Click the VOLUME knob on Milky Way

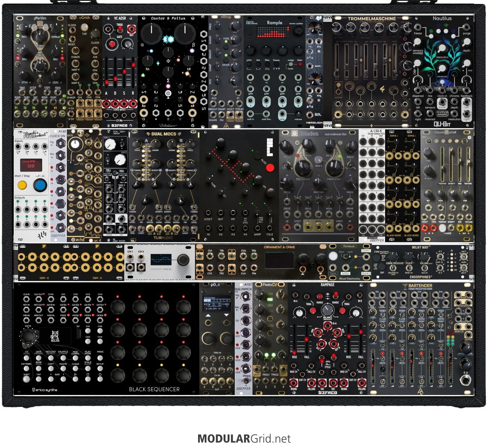click(x=425, y=257)
